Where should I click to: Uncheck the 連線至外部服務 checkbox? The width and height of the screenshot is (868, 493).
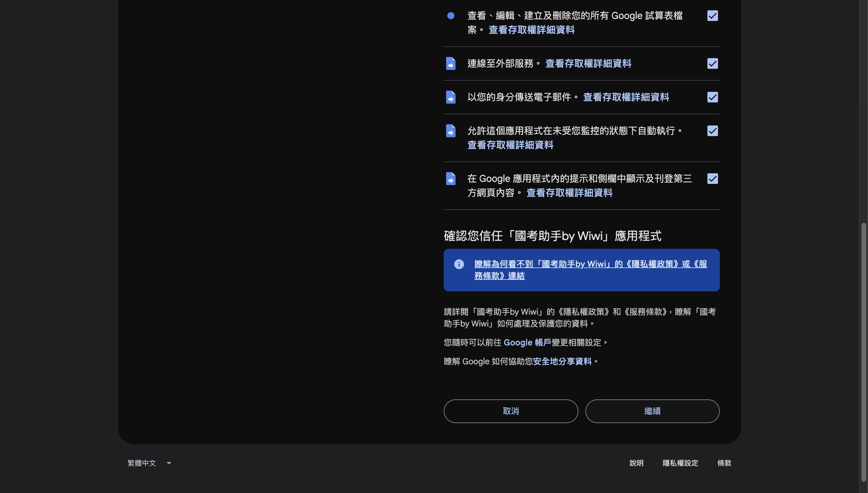tap(713, 64)
